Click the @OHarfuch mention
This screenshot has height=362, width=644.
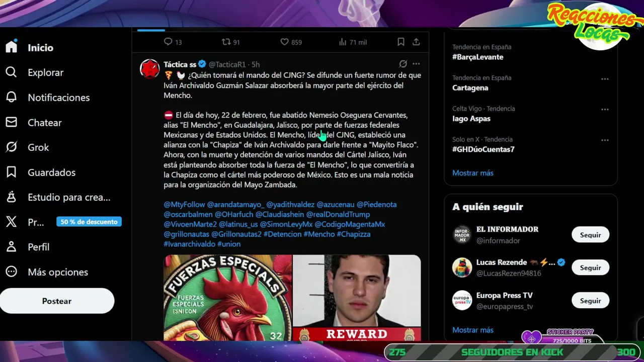tap(234, 214)
